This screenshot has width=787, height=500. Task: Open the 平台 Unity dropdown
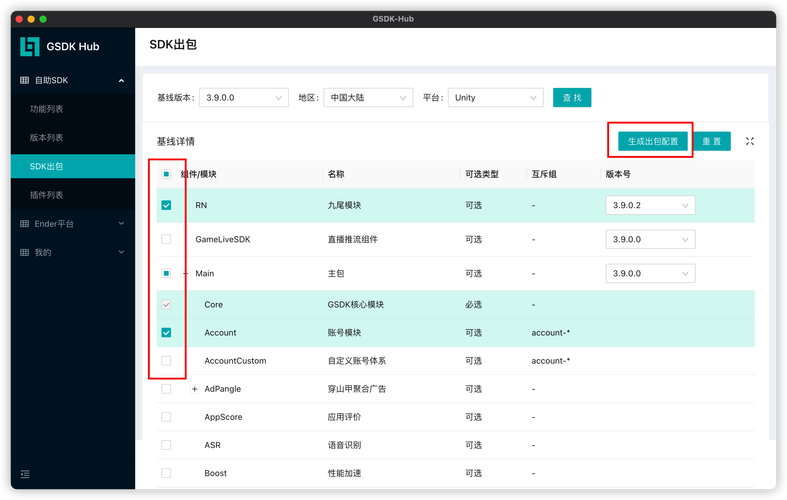[x=495, y=98]
